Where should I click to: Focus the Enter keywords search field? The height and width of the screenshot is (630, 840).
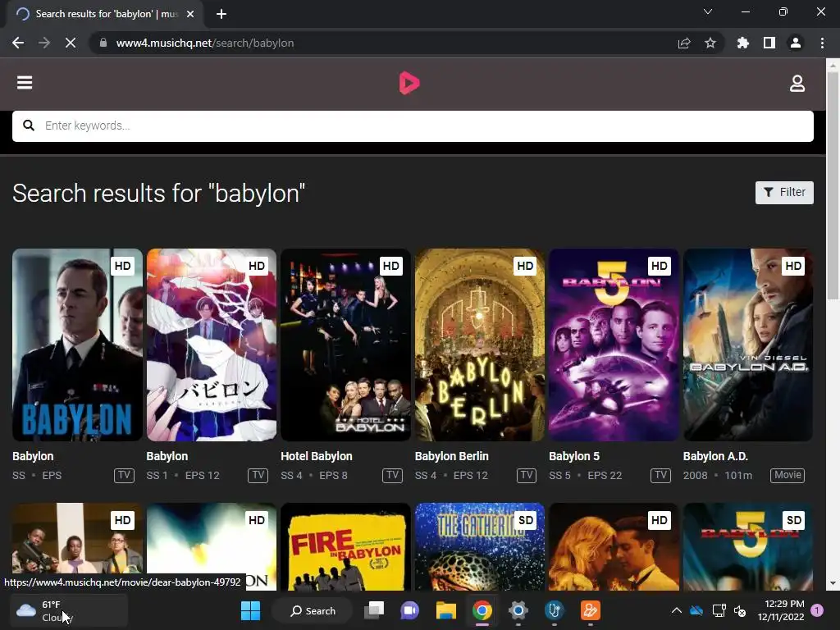click(413, 126)
